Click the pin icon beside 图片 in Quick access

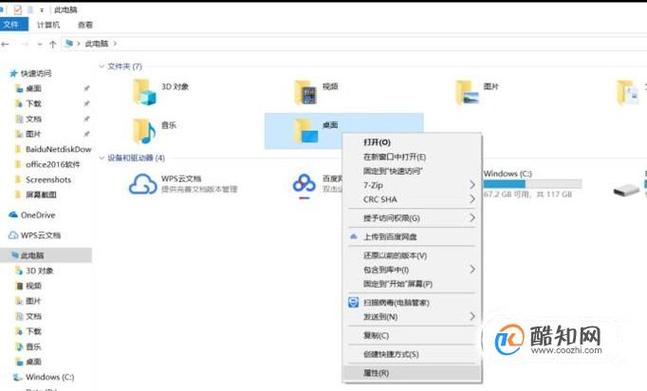[87, 134]
